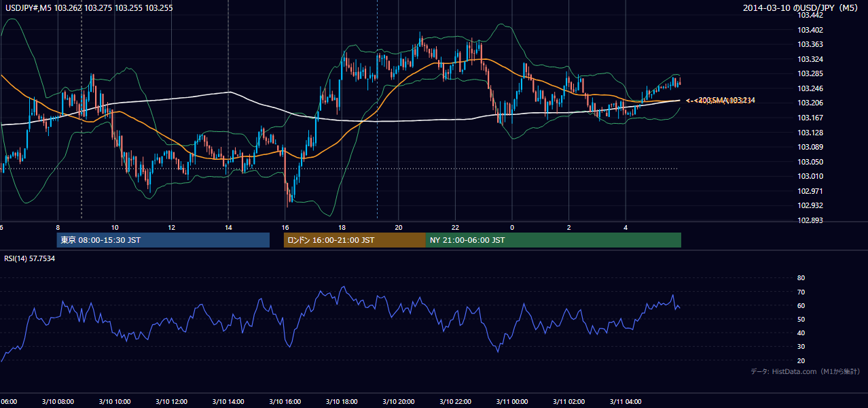Image resolution: width=868 pixels, height=408 pixels.
Task: Click the 2014-03-10 USD/JPY (M5) chart title
Action: point(801,8)
